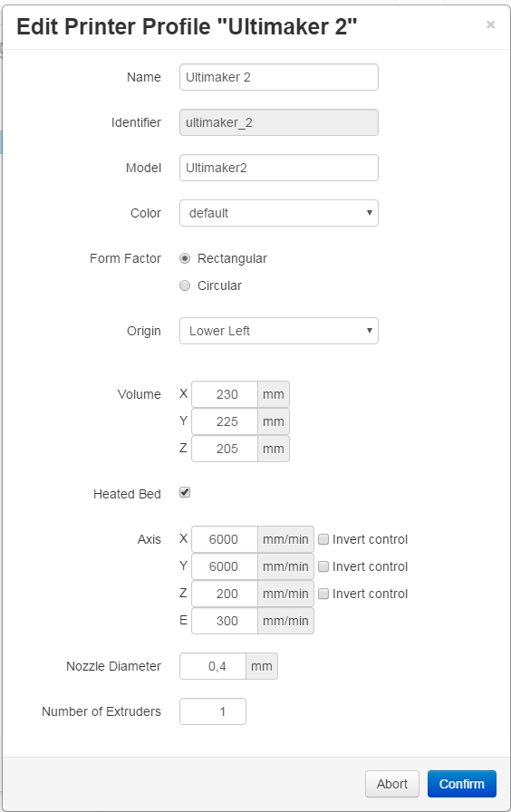Select the Rectangular form factor
Screen dimensions: 511x812
click(185, 258)
